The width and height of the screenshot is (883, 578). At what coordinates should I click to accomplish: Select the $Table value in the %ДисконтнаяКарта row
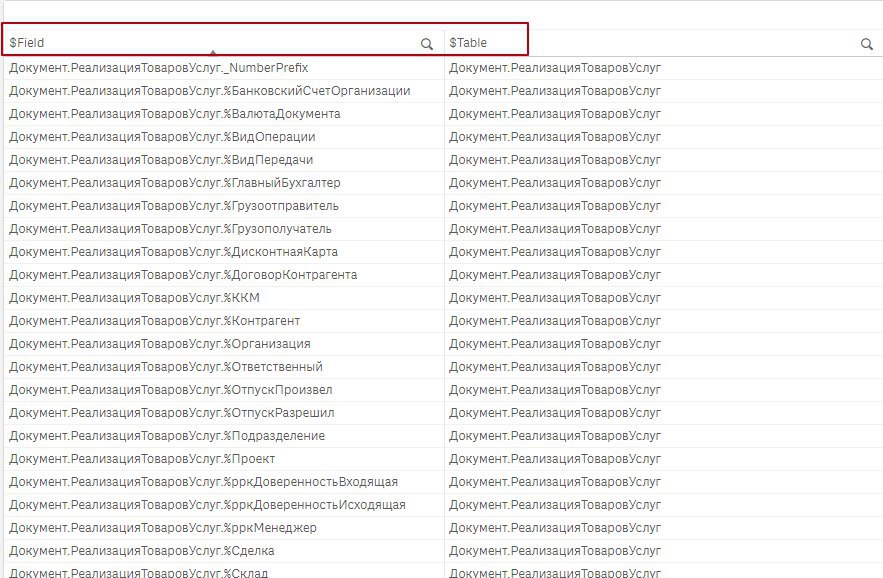(555, 252)
